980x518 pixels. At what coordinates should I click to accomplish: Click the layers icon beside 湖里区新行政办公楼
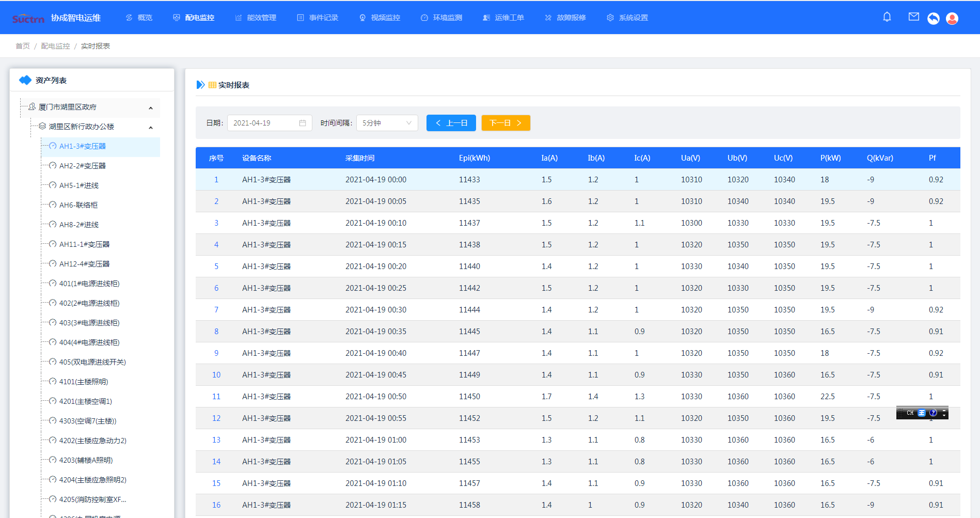(x=42, y=126)
